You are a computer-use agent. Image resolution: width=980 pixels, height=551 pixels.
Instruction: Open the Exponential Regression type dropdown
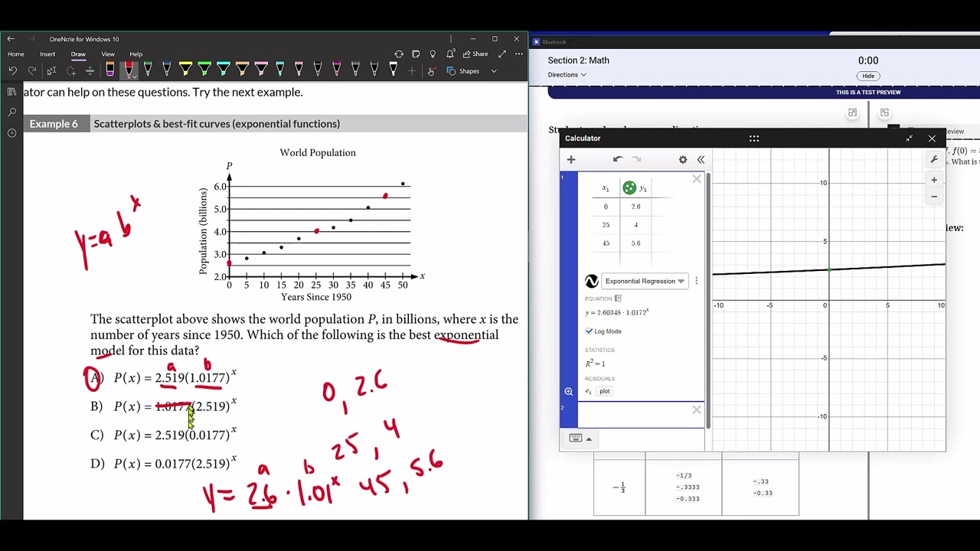pos(645,281)
